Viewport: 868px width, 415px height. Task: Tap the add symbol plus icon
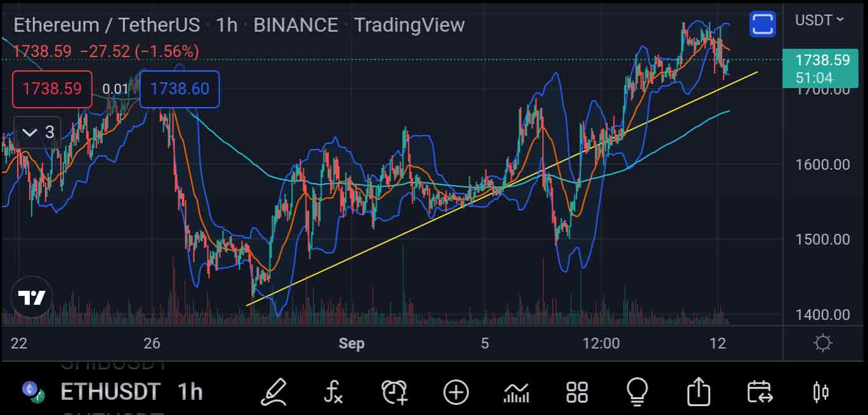[x=456, y=392]
